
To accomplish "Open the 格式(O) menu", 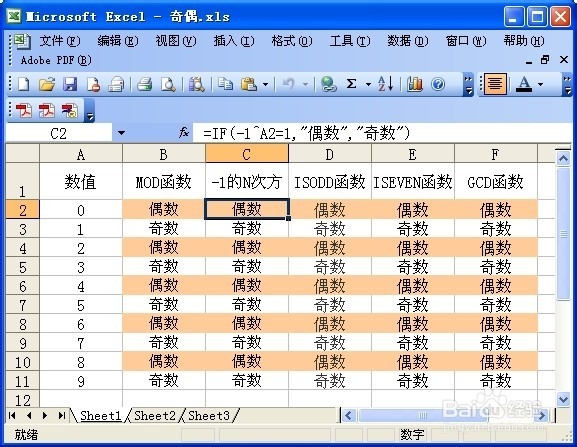I will [292, 41].
